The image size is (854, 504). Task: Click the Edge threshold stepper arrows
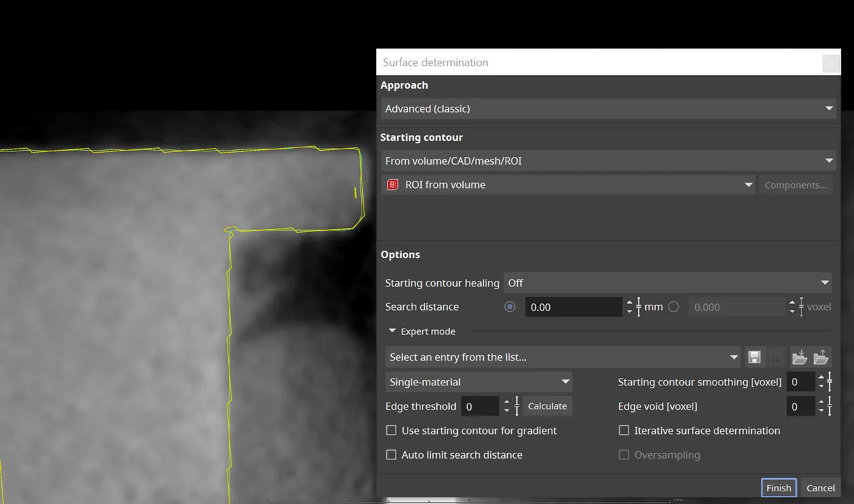point(506,406)
